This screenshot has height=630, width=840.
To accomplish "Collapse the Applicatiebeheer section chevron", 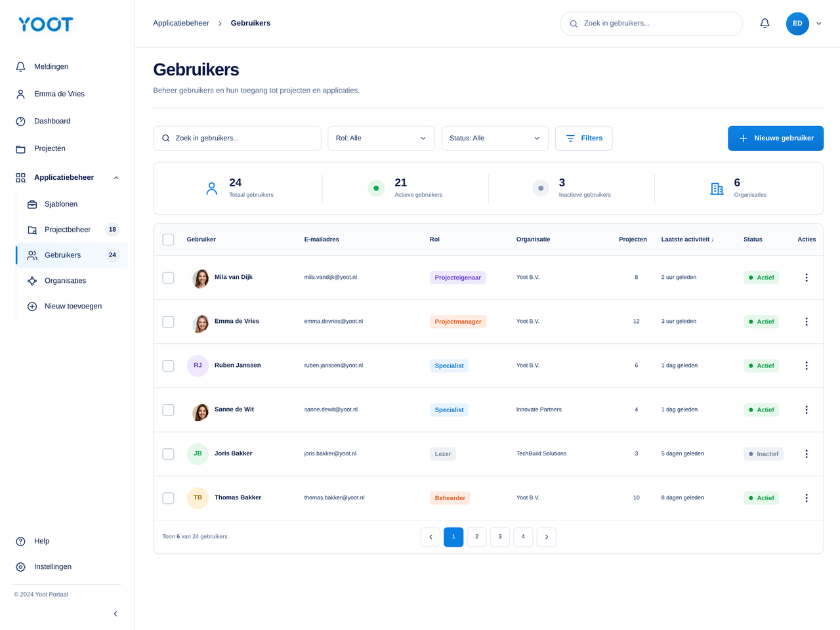I will coord(116,178).
